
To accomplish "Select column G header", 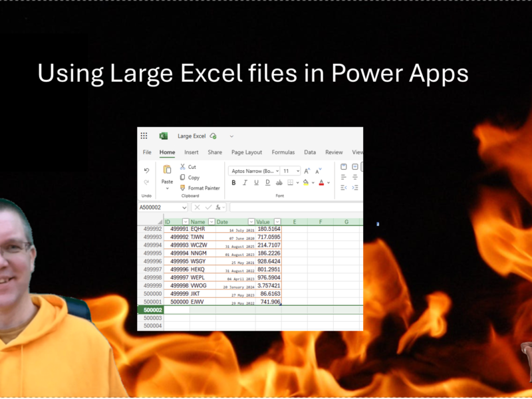I will [346, 222].
